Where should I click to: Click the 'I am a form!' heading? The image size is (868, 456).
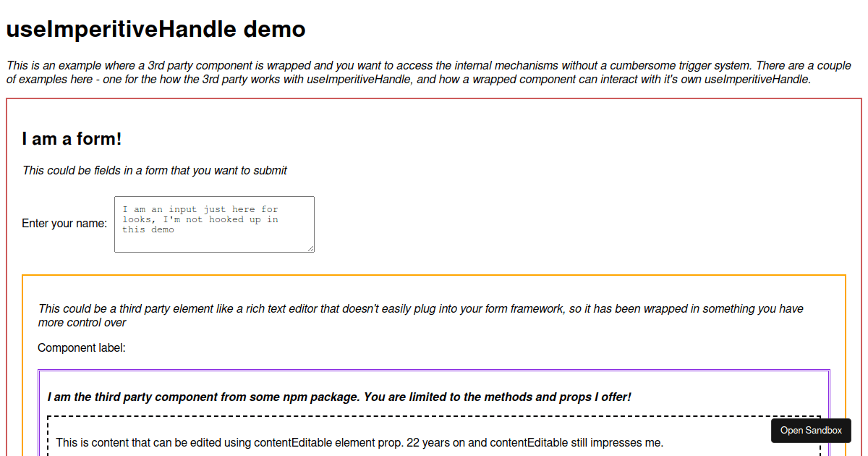click(x=71, y=138)
